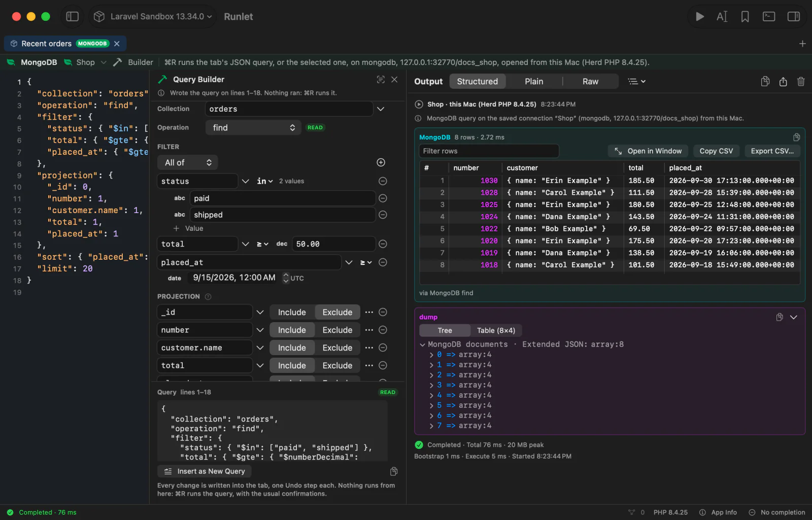Collapse the dump output section
This screenshot has width=812, height=520.
[x=794, y=317]
